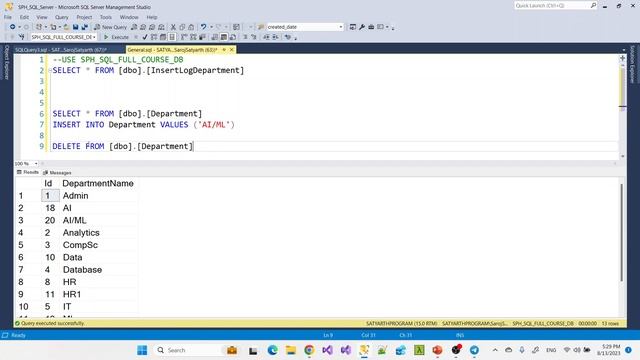This screenshot has width=640, height=360.
Task: Pin the General.sql tab
Action: [224, 50]
